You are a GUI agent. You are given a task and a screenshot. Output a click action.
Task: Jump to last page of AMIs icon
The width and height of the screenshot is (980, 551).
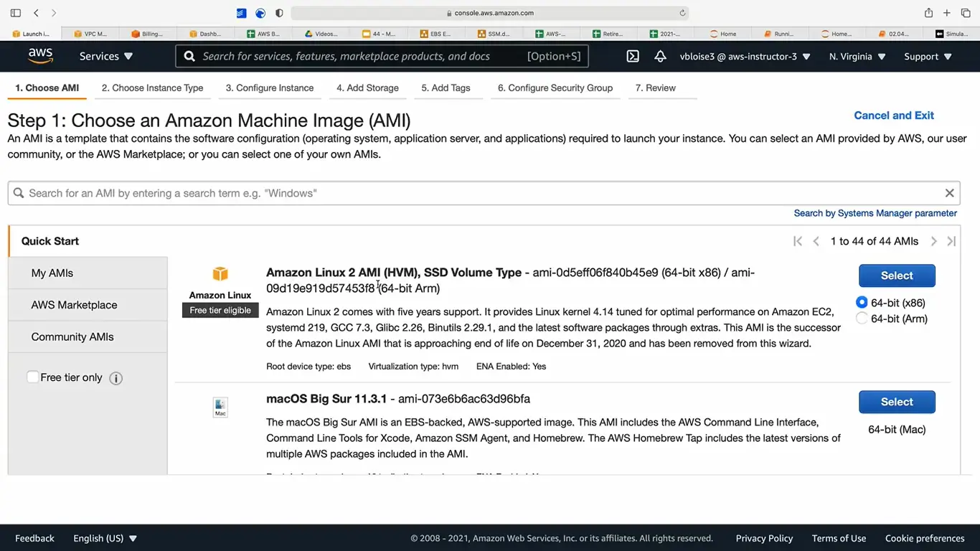[951, 241]
